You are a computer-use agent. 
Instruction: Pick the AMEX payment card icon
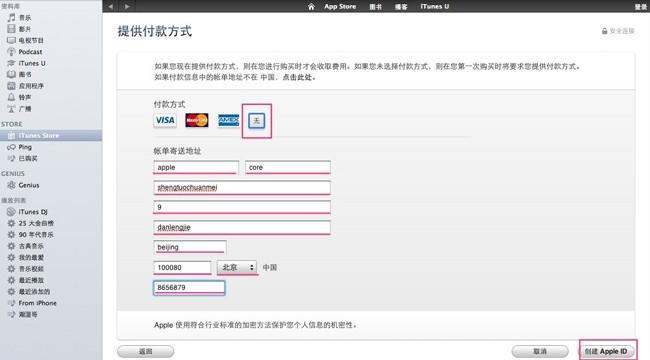tap(228, 120)
